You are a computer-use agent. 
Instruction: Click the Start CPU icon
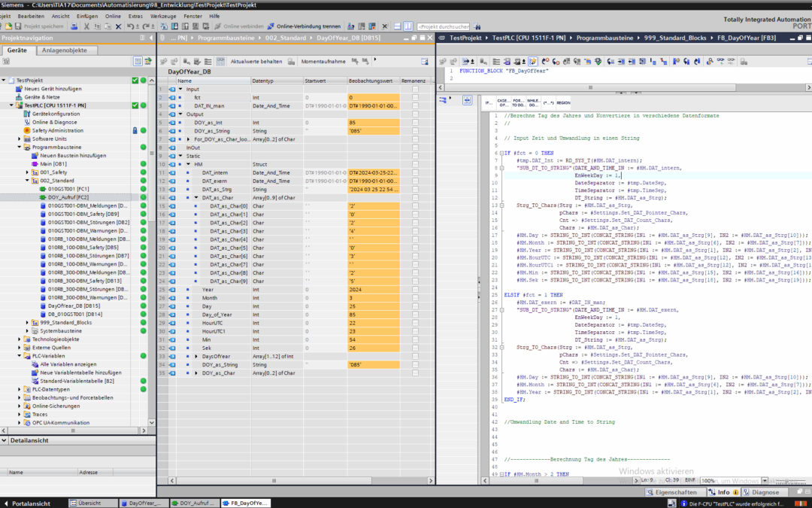point(362,26)
